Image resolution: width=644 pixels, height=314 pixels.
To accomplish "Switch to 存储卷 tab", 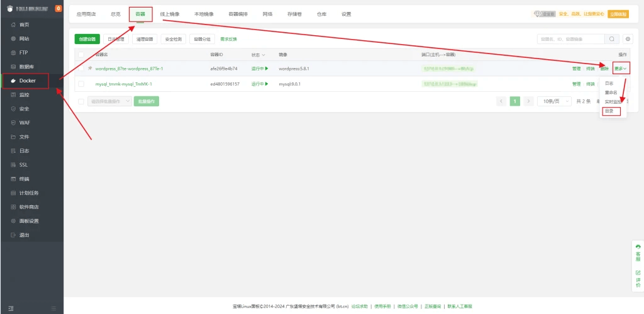I will coord(294,14).
